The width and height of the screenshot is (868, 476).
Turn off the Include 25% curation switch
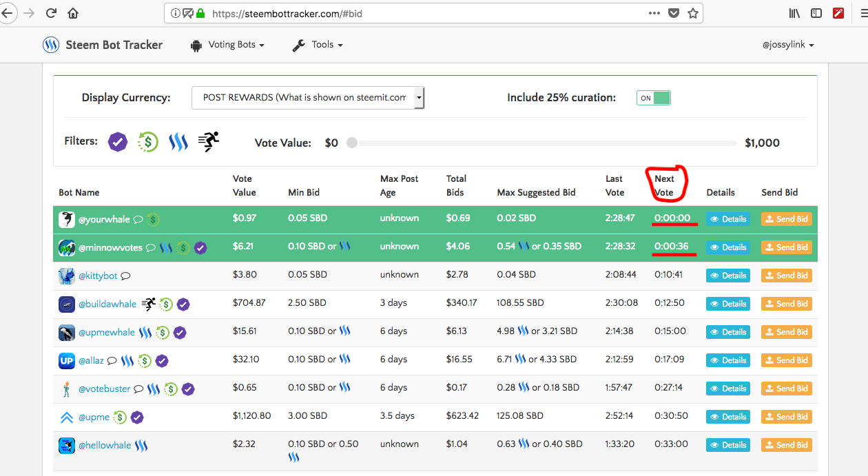654,98
